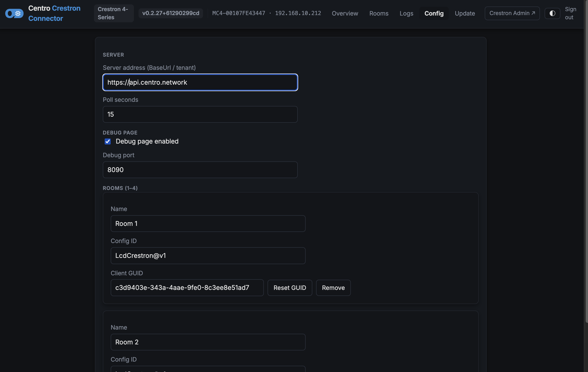Screen dimensions: 588x372
Task: Click the Room 1 name field
Action: (x=208, y=224)
